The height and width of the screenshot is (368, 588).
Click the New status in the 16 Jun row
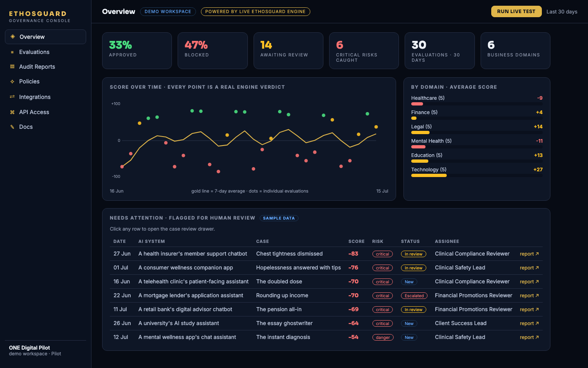(409, 282)
